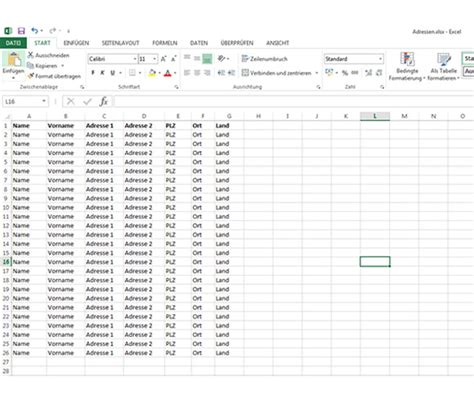Expand the Einfügen paste options arrow

point(13,78)
